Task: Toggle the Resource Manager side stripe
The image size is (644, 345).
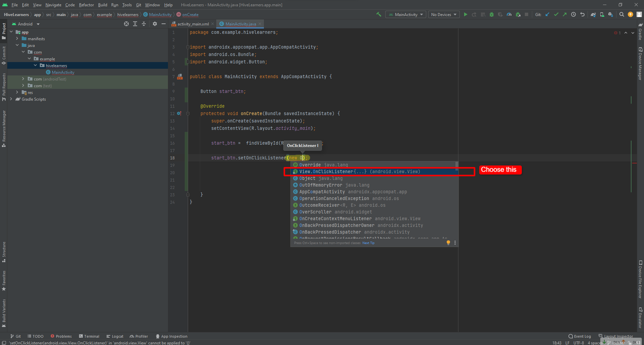Action: (x=4, y=128)
